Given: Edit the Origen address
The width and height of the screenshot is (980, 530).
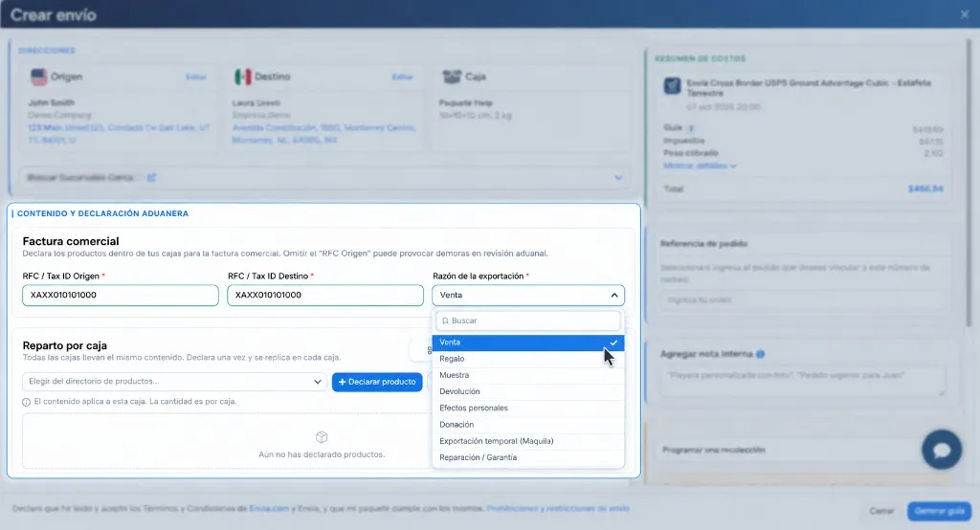Looking at the screenshot, I should 195,77.
